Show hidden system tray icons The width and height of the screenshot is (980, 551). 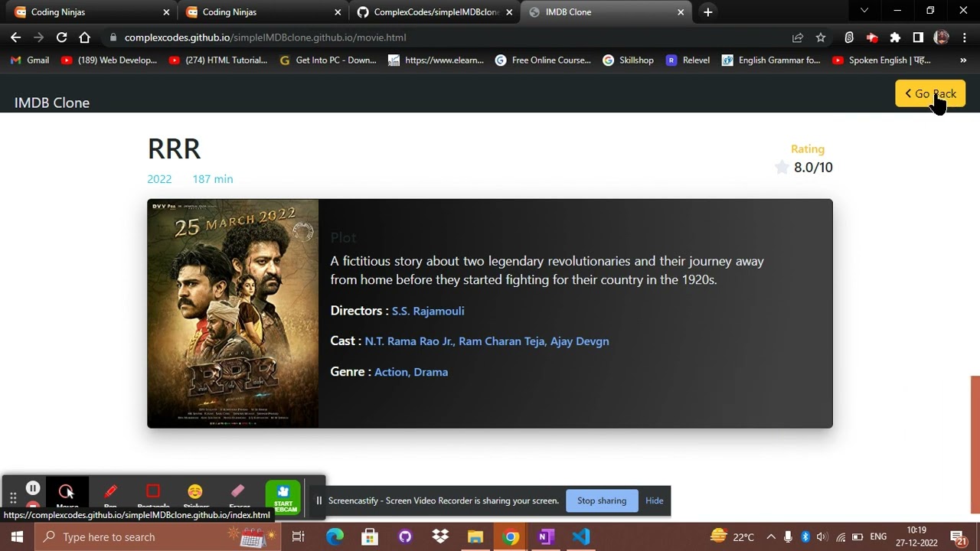(x=771, y=537)
